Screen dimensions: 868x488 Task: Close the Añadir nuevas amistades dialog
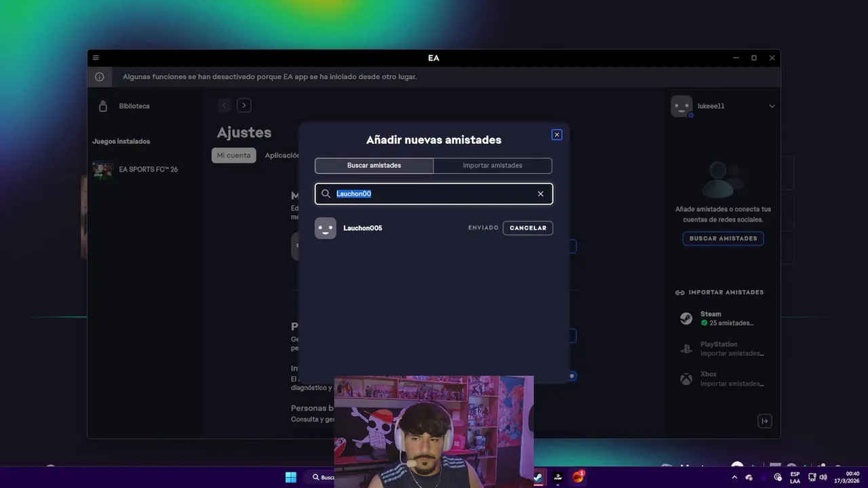coord(557,135)
